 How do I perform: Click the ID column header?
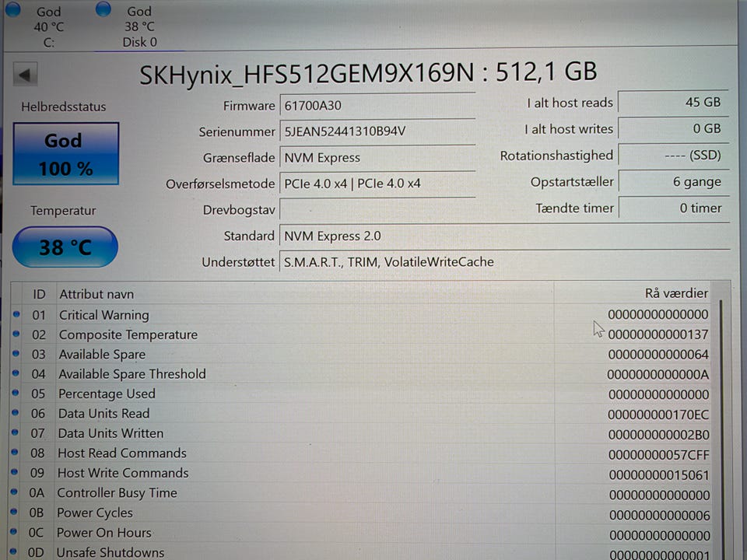[x=39, y=294]
